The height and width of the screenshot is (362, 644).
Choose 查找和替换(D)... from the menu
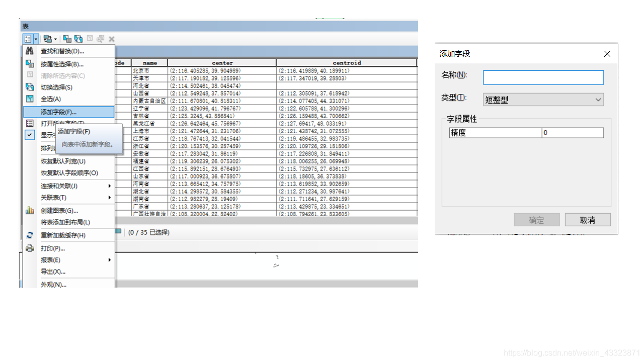click(x=69, y=51)
